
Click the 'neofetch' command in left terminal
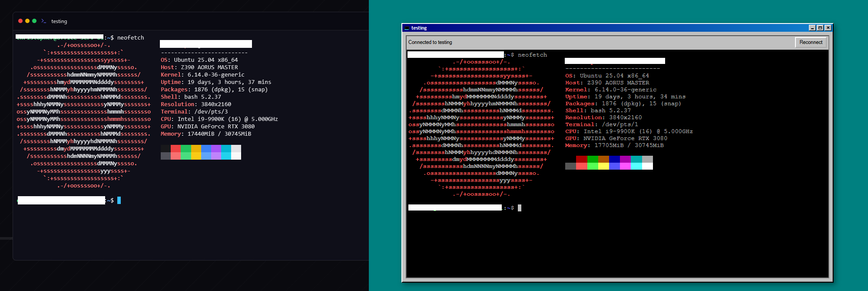coord(130,38)
